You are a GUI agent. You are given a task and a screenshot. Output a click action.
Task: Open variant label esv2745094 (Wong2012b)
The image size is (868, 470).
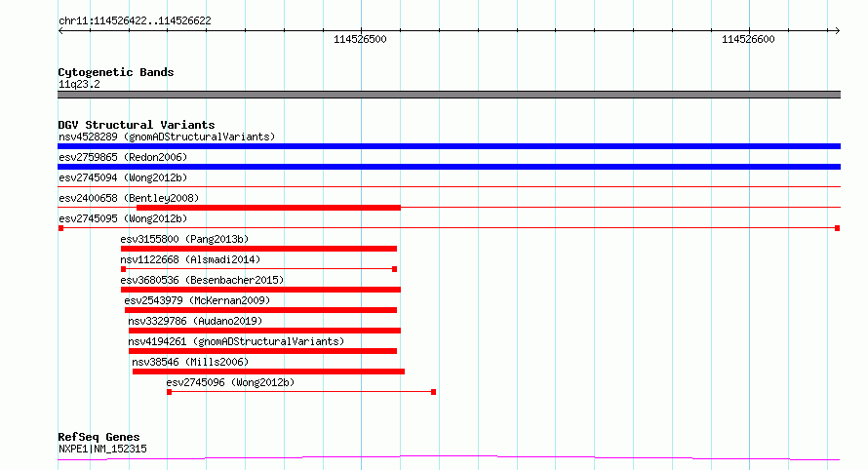[x=123, y=177]
